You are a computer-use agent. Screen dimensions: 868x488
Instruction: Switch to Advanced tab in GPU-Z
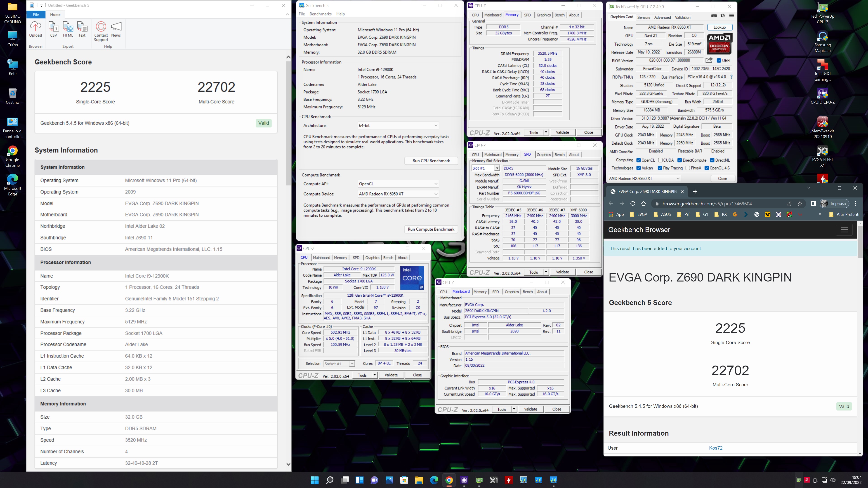tap(662, 18)
